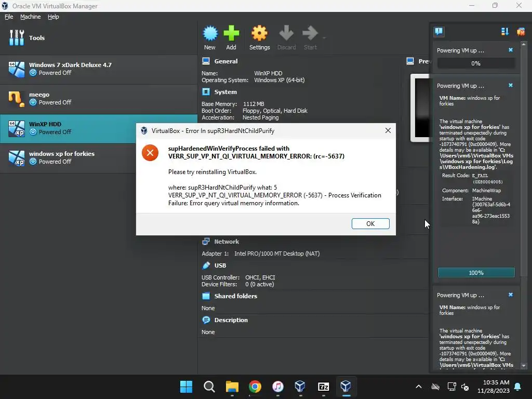
Task: Open iTunes from taskbar
Action: (277, 387)
